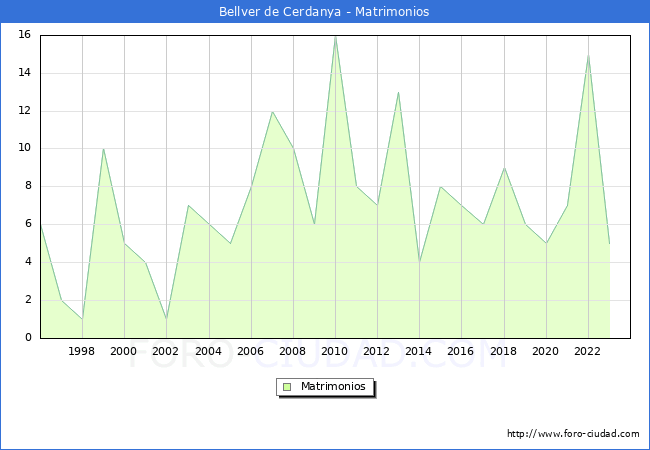Image resolution: width=650 pixels, height=450 pixels.
Task: Select the 2018 x-axis label
Action: point(504,351)
